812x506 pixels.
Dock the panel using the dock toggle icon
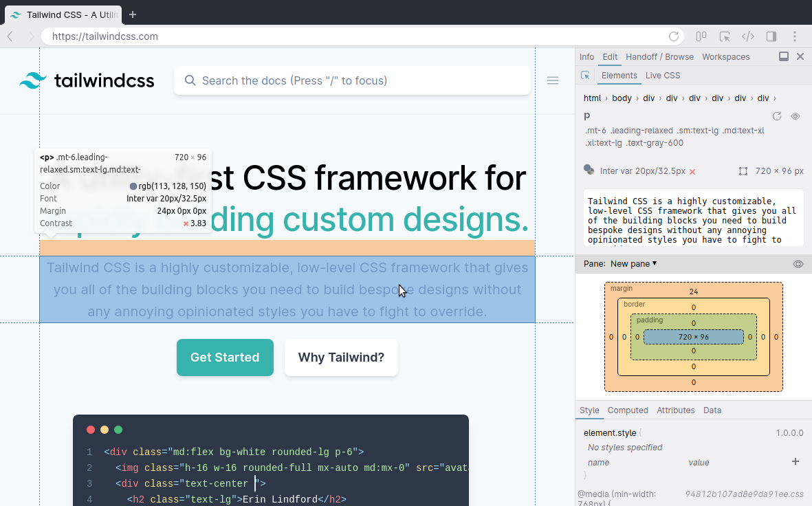pyautogui.click(x=784, y=57)
